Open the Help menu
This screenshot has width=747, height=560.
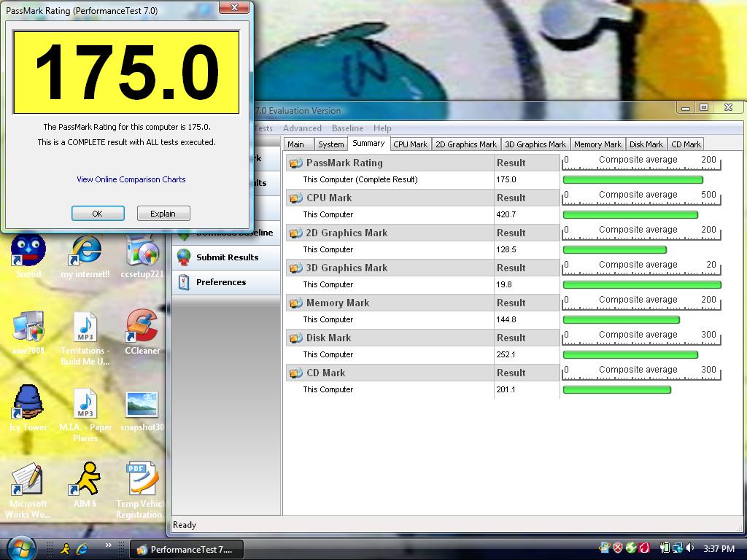[x=382, y=128]
